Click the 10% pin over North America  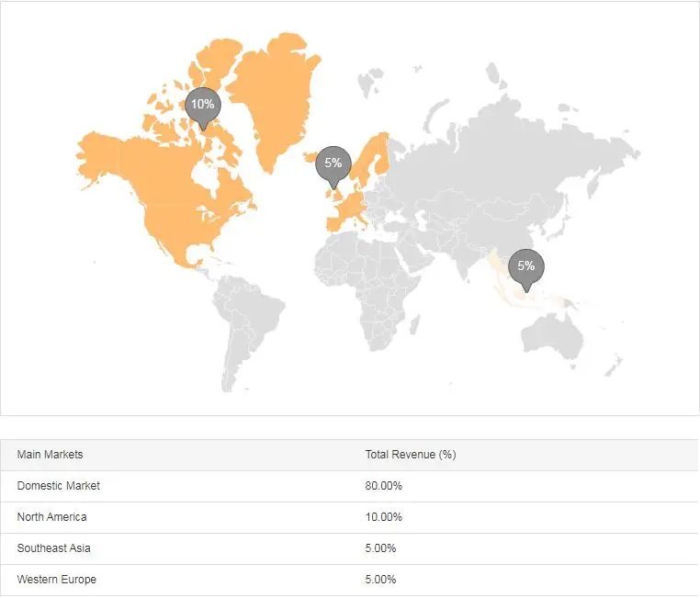[x=202, y=105]
